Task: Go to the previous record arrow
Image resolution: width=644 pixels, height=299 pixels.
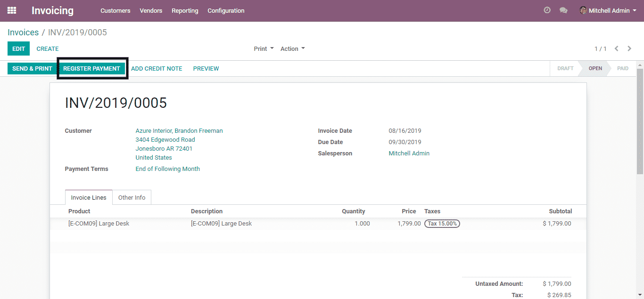Action: [x=617, y=48]
